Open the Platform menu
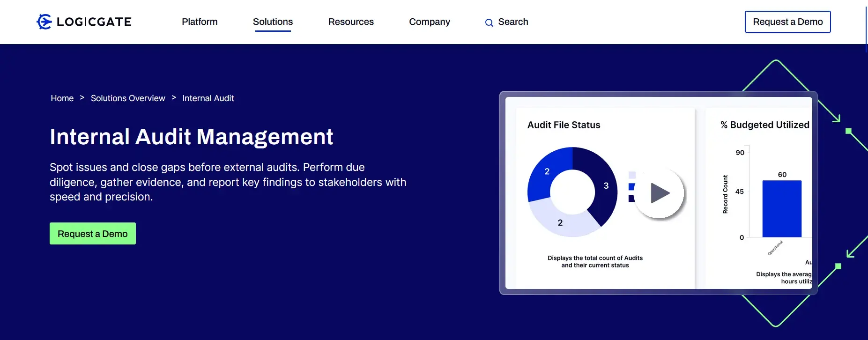 [x=200, y=22]
